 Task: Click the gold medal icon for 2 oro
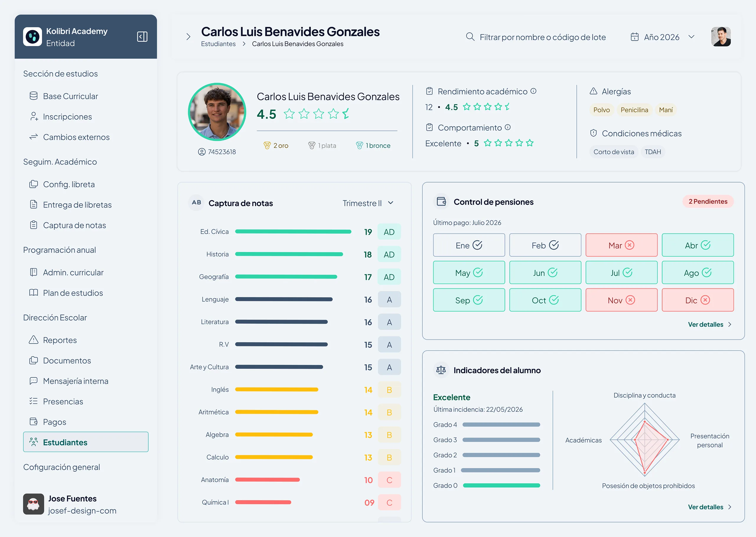267,145
